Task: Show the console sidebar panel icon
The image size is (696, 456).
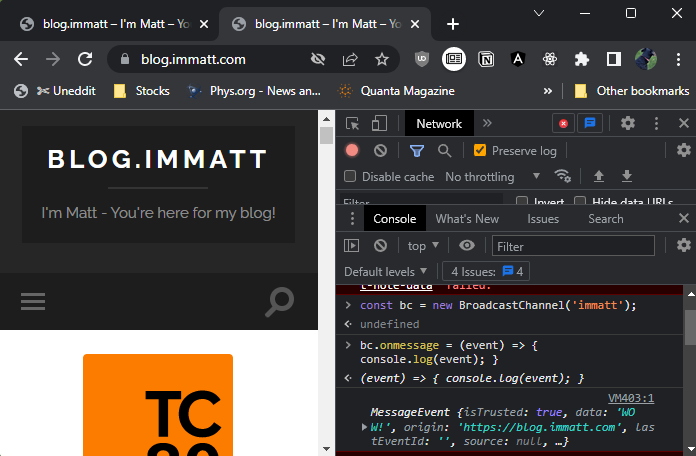Action: [352, 246]
